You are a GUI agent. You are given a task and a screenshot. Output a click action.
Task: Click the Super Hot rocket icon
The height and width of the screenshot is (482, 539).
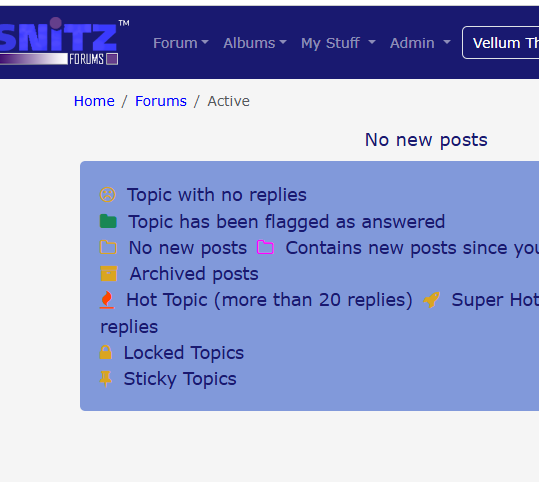point(432,300)
